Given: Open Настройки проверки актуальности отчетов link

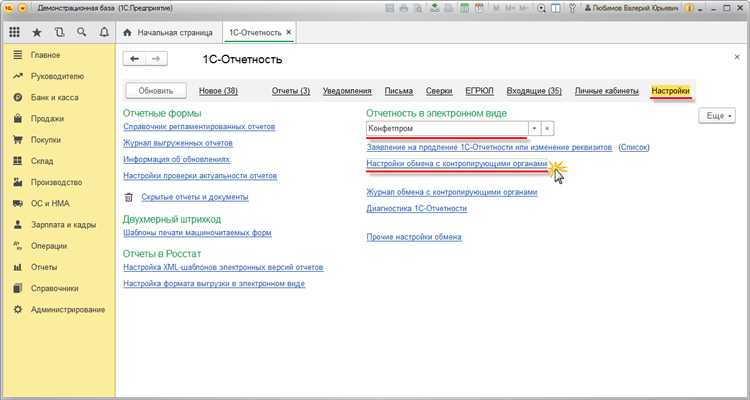Looking at the screenshot, I should tap(200, 176).
